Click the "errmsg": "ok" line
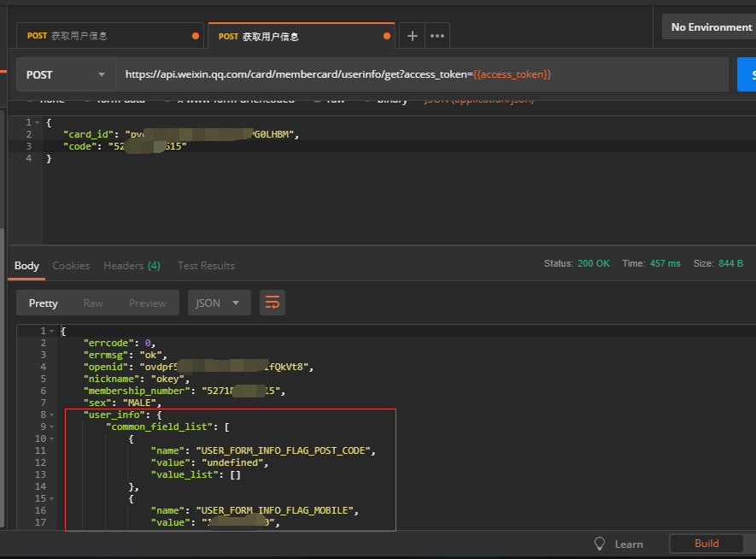756x559 pixels. 125,355
